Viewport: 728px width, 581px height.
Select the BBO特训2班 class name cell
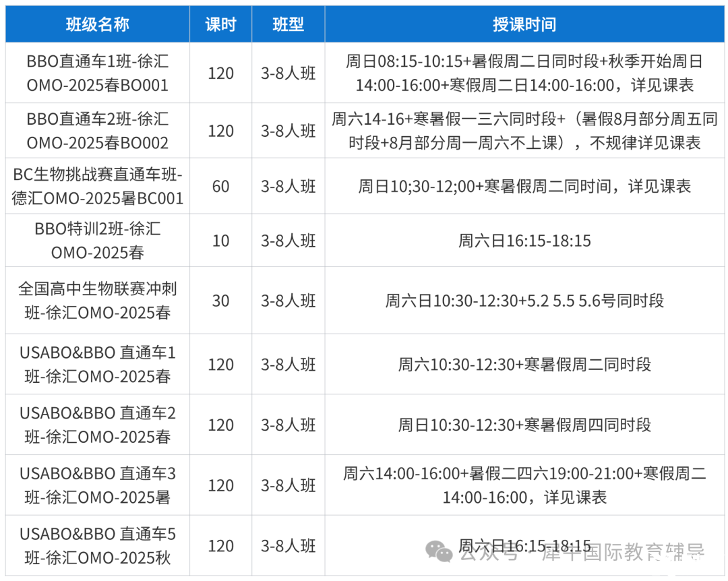pyautogui.click(x=98, y=241)
